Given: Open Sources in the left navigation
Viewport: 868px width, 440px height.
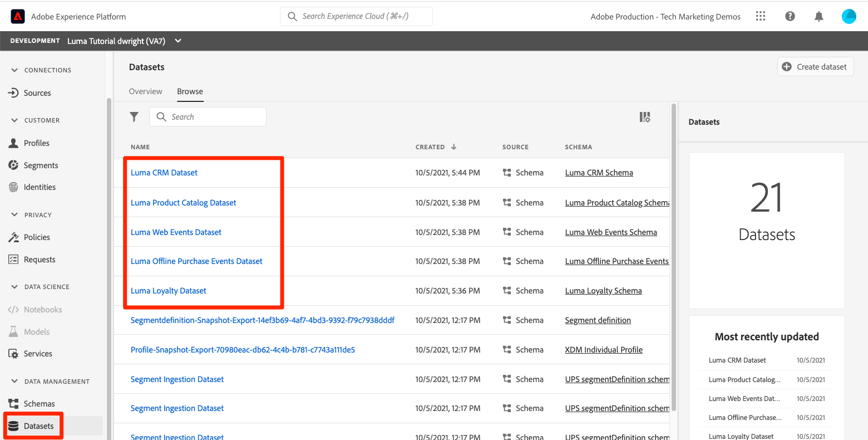Looking at the screenshot, I should coord(37,93).
